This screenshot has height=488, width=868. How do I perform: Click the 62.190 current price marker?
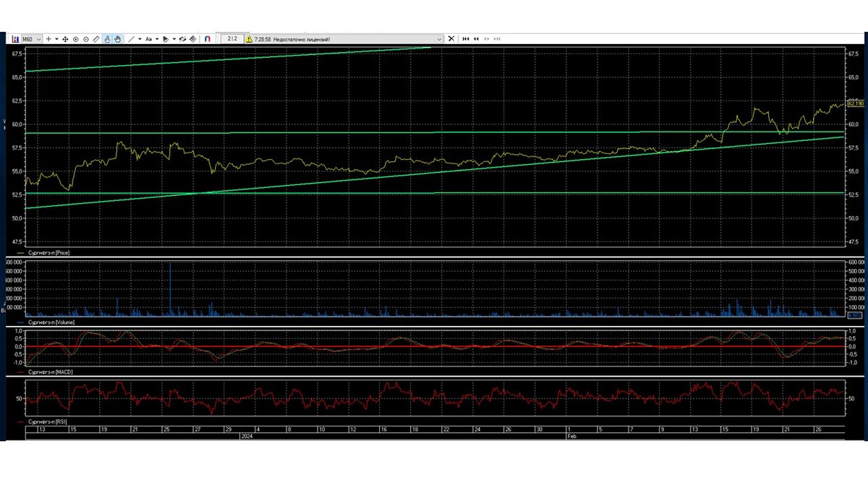(x=855, y=104)
